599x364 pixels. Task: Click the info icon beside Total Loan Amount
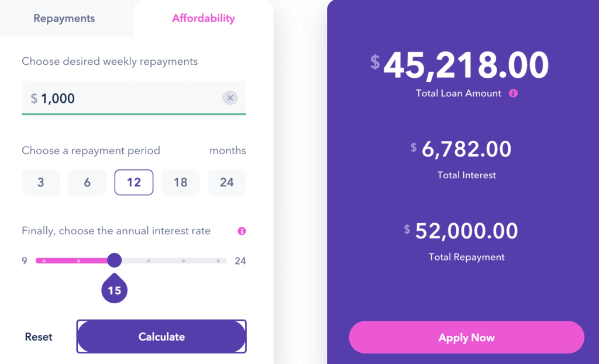click(513, 93)
